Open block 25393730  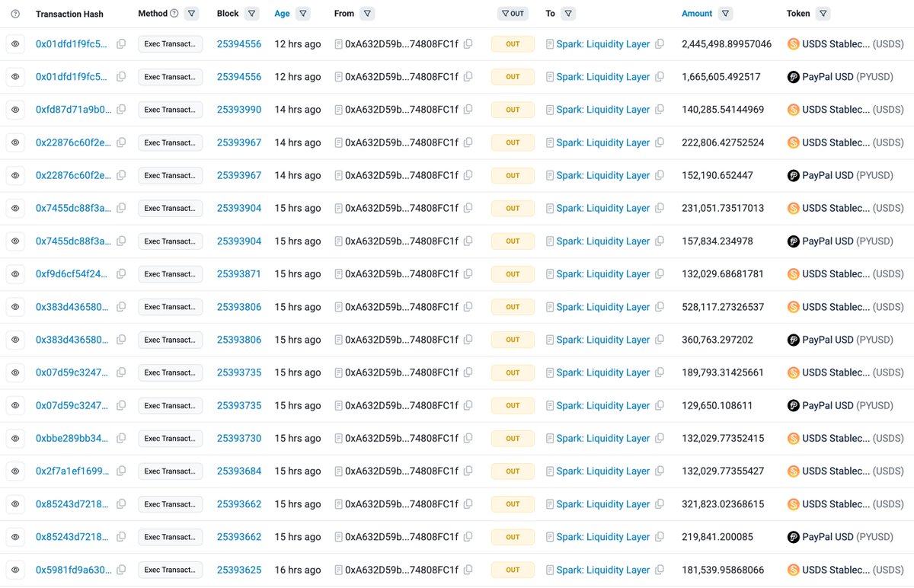[239, 439]
